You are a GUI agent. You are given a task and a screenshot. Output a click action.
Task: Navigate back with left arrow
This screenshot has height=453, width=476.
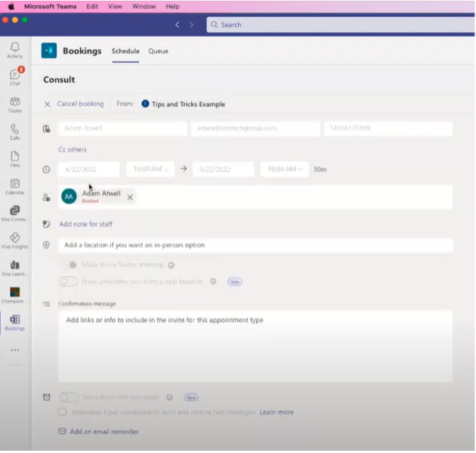coord(178,25)
